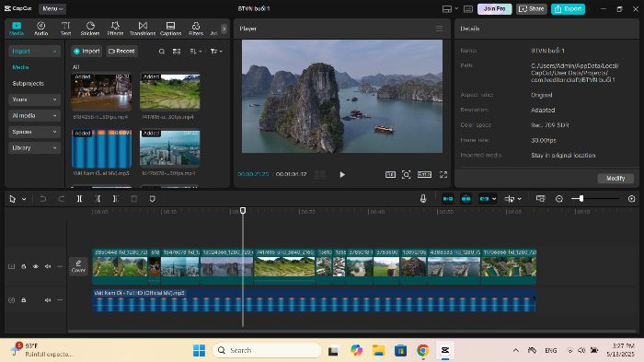This screenshot has width=644, height=362.
Task: Open the Text tab
Action: 65,29
